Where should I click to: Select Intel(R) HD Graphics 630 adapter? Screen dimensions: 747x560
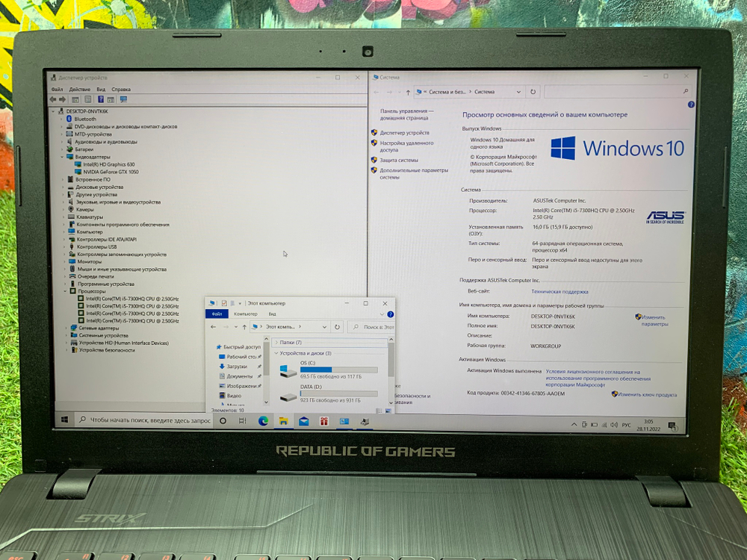tap(109, 164)
